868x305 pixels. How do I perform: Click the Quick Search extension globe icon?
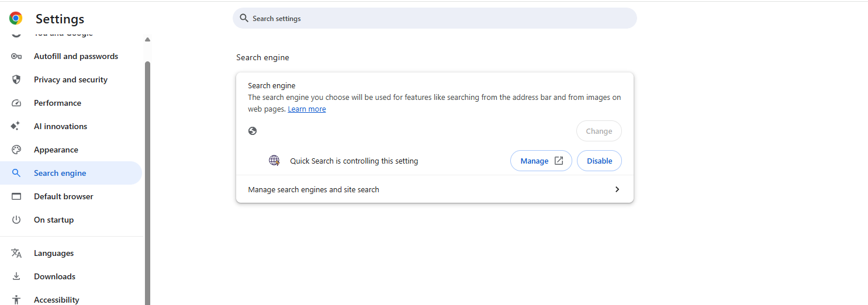click(x=274, y=161)
